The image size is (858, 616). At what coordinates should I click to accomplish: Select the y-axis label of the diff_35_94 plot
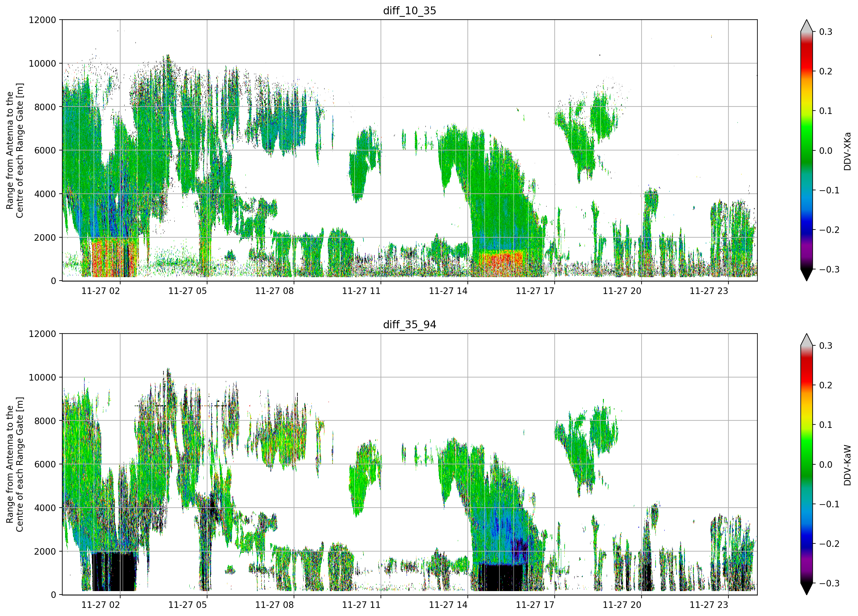15,464
